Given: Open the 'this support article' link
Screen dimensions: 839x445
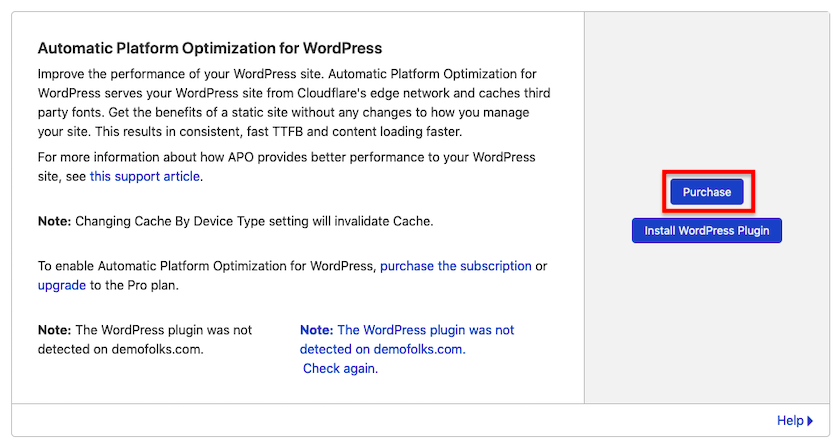Looking at the screenshot, I should (145, 177).
